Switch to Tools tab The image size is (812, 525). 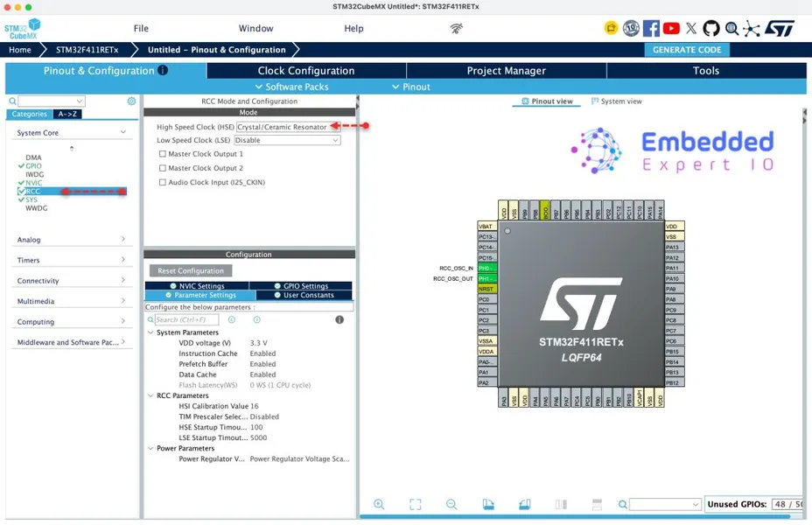tap(706, 71)
